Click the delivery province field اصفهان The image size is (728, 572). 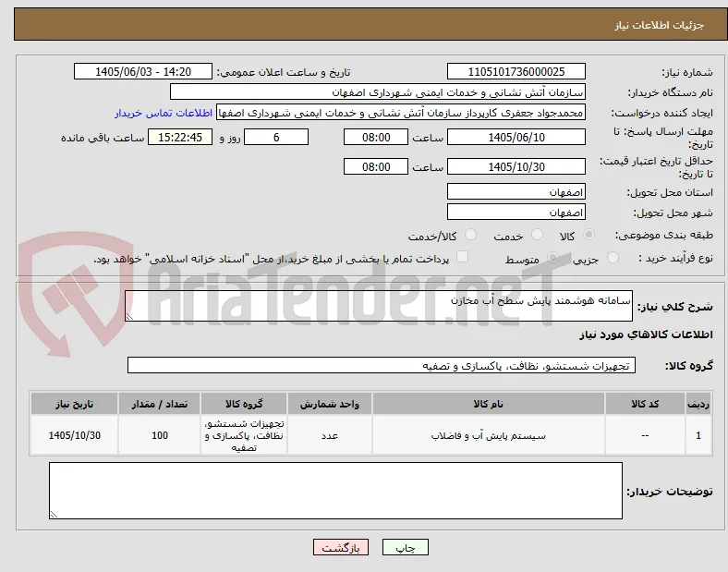point(516,192)
